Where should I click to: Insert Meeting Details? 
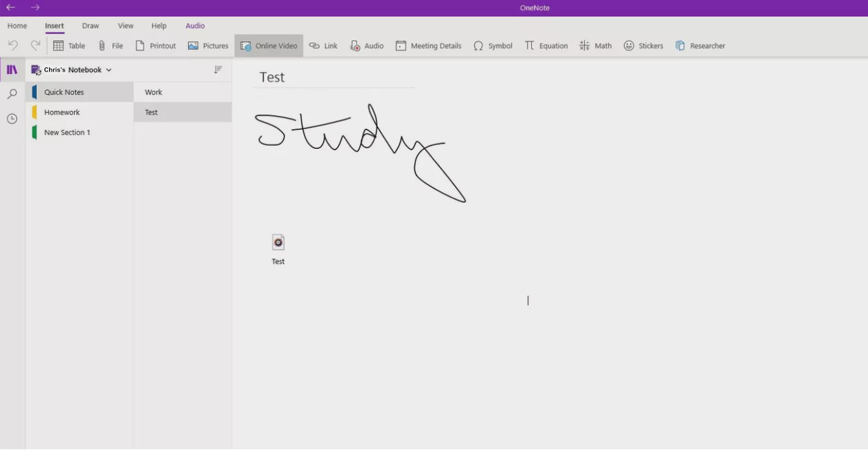click(x=429, y=45)
